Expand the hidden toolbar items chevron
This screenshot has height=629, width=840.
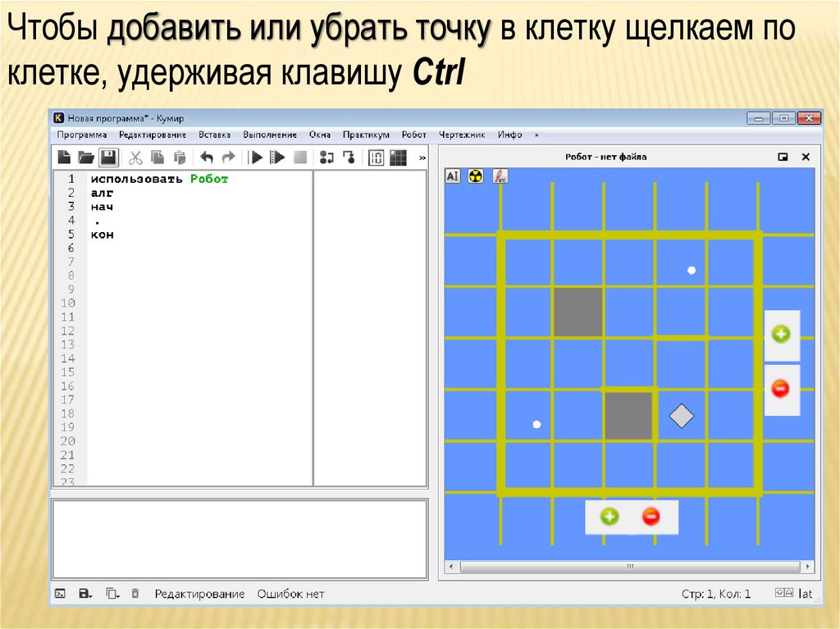(422, 157)
